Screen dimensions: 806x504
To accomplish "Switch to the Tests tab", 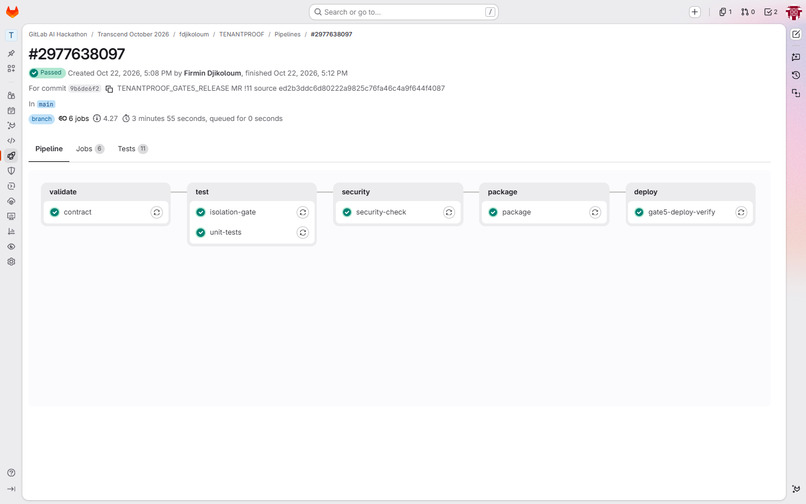I will [x=133, y=149].
